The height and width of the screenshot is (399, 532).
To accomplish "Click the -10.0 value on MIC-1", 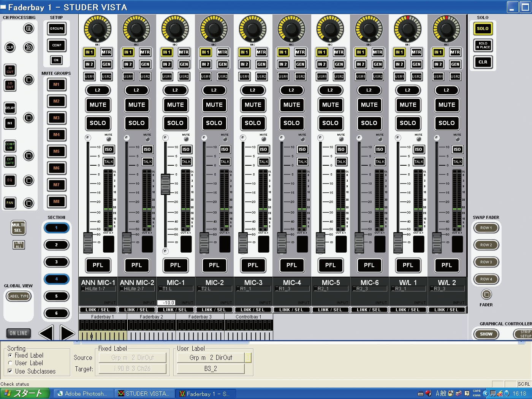I will [166, 303].
